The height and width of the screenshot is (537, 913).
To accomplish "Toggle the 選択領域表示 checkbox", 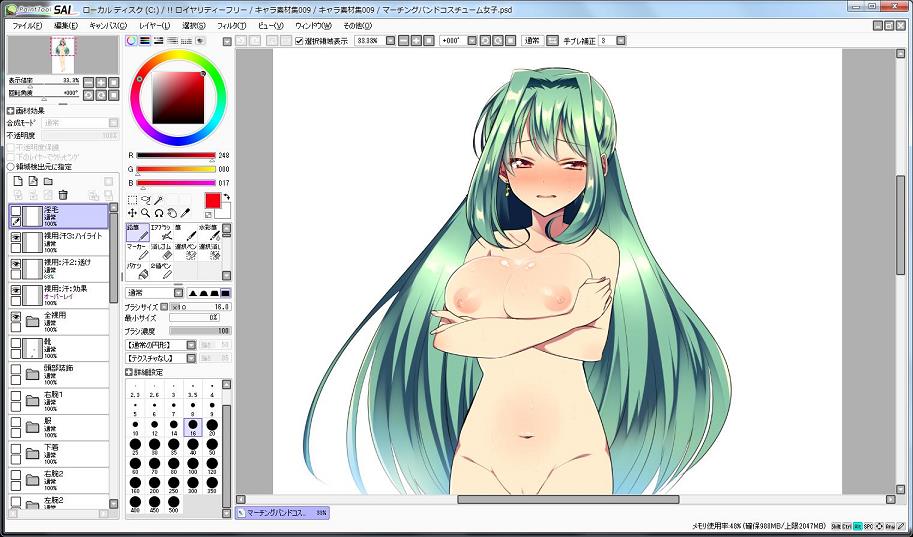I will point(300,41).
